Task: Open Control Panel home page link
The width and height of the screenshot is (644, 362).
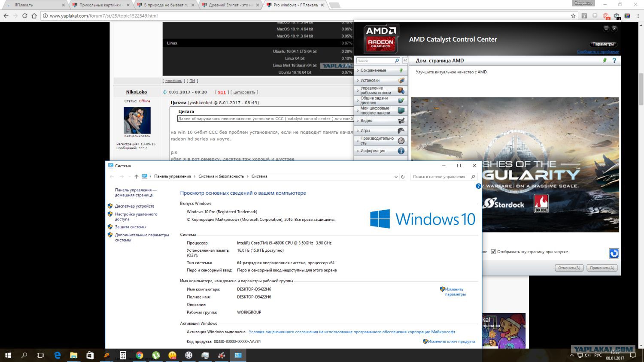Action: point(136,193)
